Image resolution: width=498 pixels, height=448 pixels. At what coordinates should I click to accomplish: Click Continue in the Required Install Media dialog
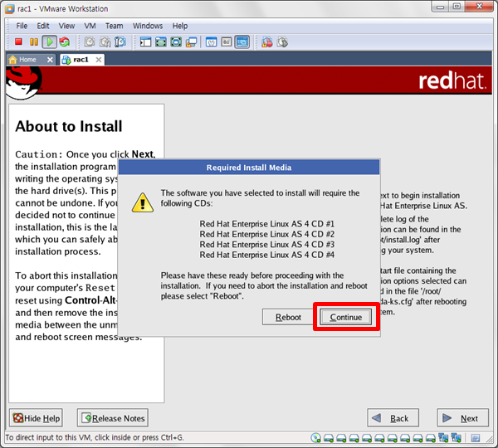(x=345, y=317)
